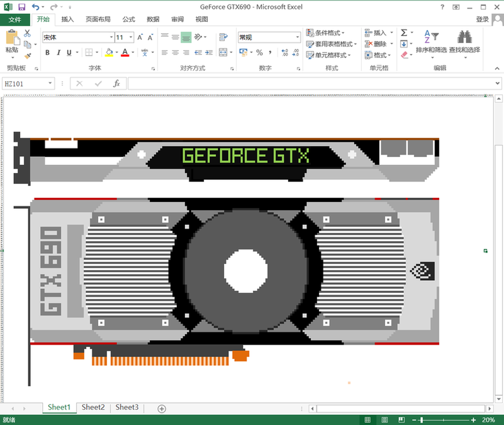The width and height of the screenshot is (504, 425).
Task: Click the Clear eraser icon
Action: point(404,55)
